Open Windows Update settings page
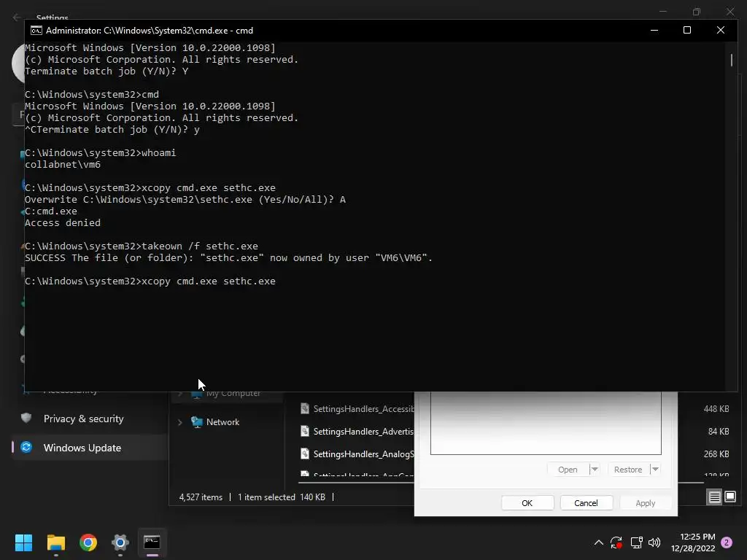 [x=90, y=448]
